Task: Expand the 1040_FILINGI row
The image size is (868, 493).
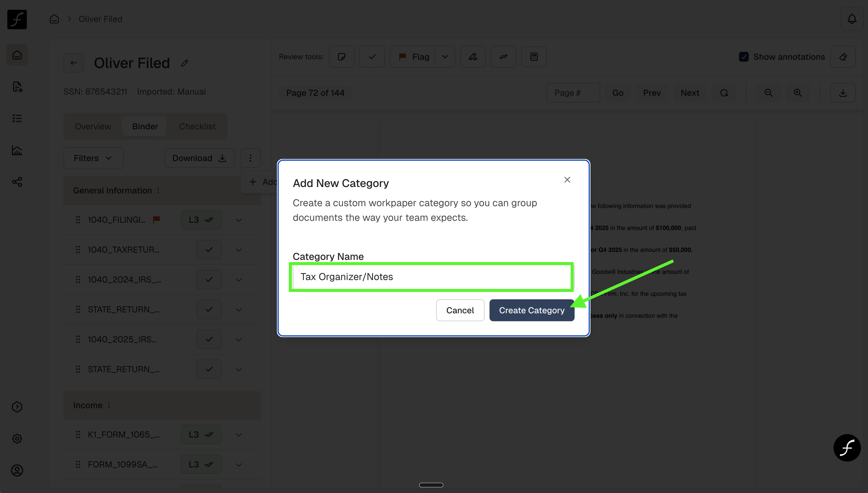Action: (x=239, y=220)
